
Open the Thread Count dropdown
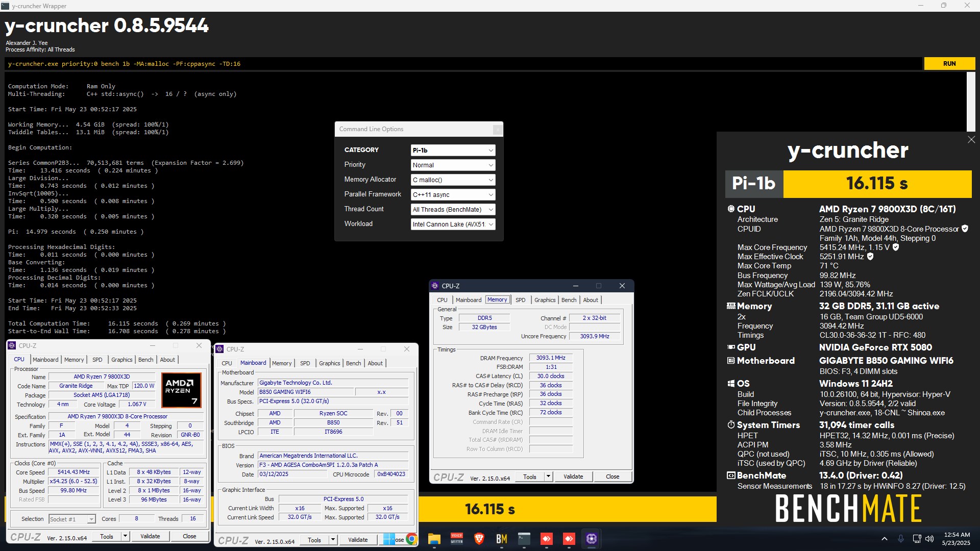click(x=453, y=209)
